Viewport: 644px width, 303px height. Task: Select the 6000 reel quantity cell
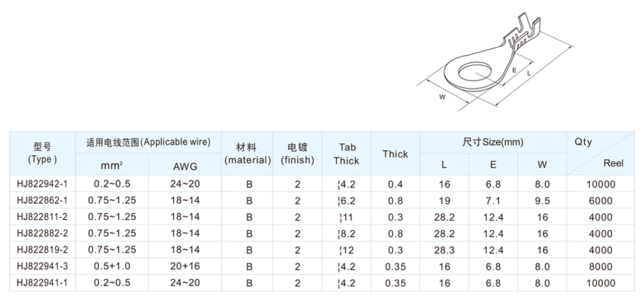601,200
